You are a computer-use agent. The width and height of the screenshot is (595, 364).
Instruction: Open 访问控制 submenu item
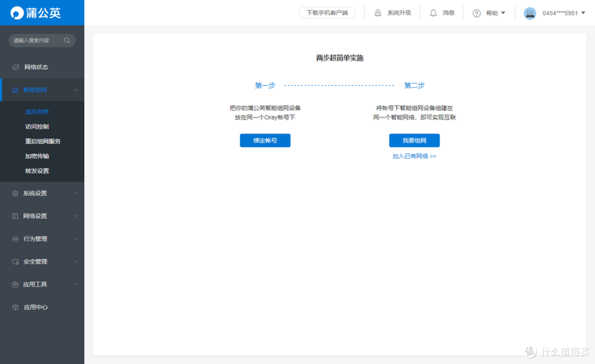pyautogui.click(x=37, y=127)
